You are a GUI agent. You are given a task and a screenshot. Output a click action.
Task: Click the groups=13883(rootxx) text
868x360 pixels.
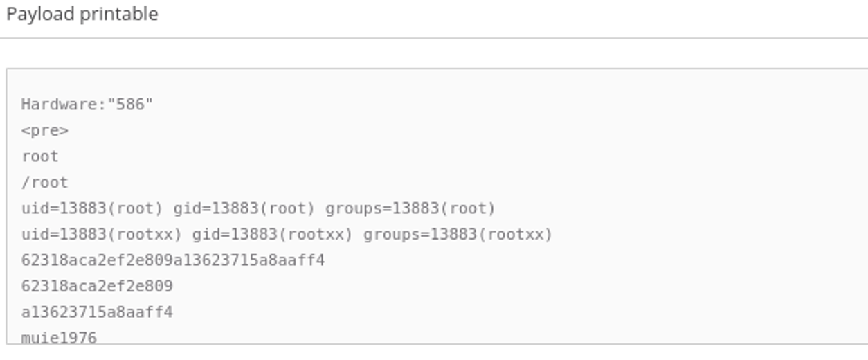[x=458, y=235]
